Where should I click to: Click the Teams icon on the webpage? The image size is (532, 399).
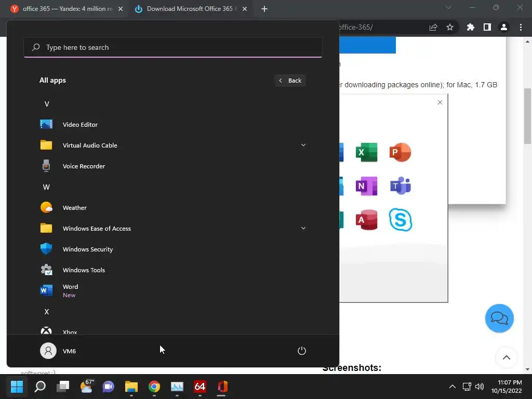(x=401, y=186)
